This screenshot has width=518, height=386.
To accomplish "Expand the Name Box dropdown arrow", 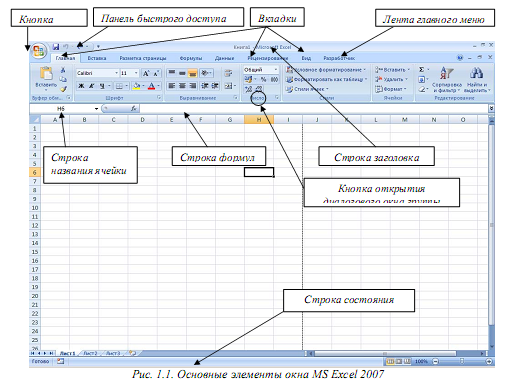I will tap(96, 109).
